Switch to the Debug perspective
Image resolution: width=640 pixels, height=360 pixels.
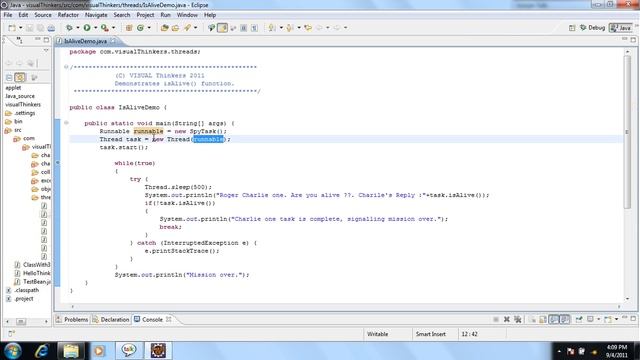592,28
